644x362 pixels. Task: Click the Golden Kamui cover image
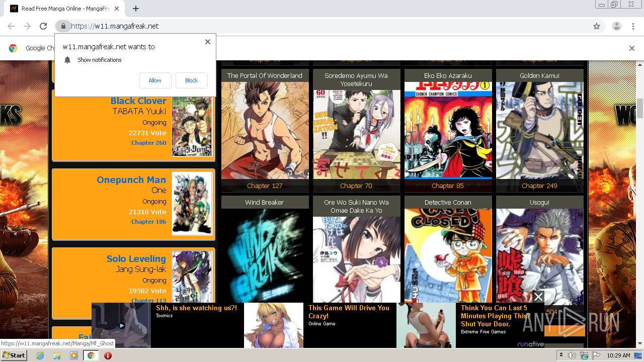coord(540,131)
